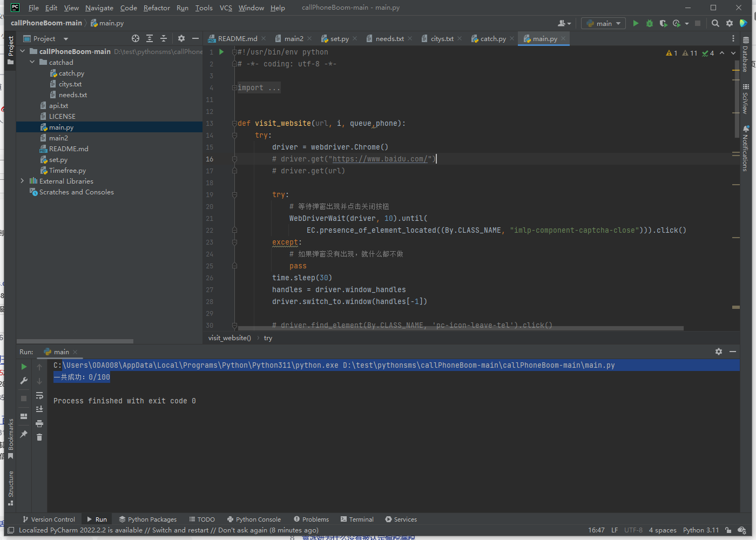This screenshot has width=756, height=540.
Task: Open the Refactor menu
Action: tap(157, 8)
